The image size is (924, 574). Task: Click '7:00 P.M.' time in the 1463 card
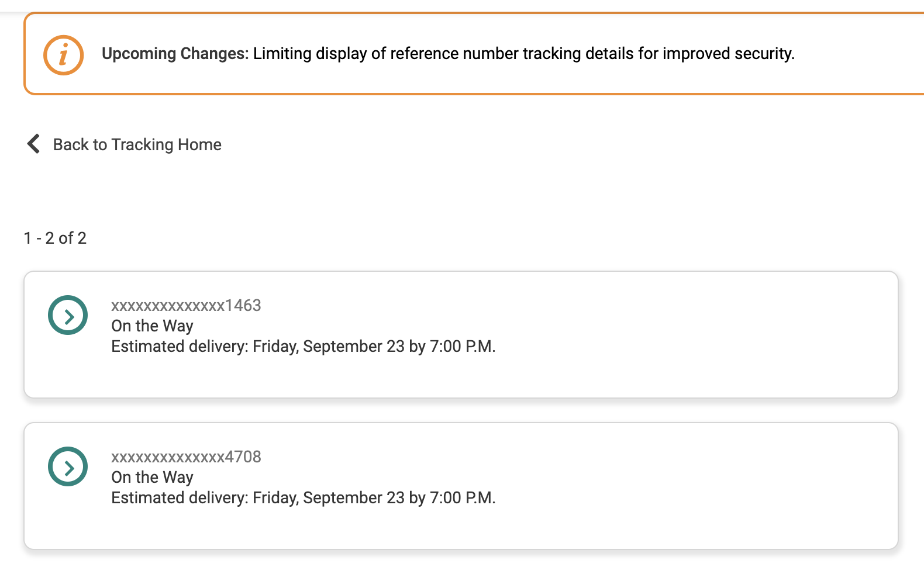[462, 346]
